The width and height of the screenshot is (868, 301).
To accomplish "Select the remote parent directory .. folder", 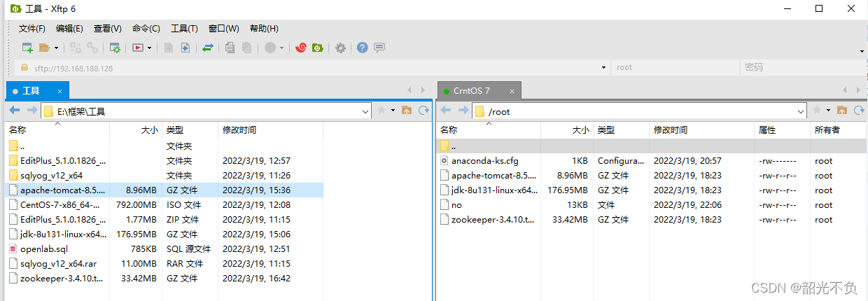I will click(x=652, y=146).
